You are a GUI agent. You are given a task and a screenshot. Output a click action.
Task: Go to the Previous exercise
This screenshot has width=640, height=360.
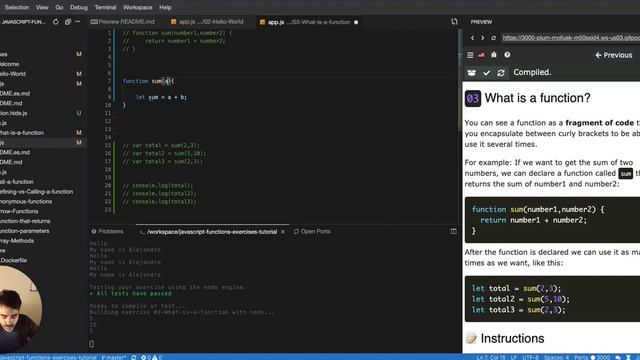click(x=613, y=55)
